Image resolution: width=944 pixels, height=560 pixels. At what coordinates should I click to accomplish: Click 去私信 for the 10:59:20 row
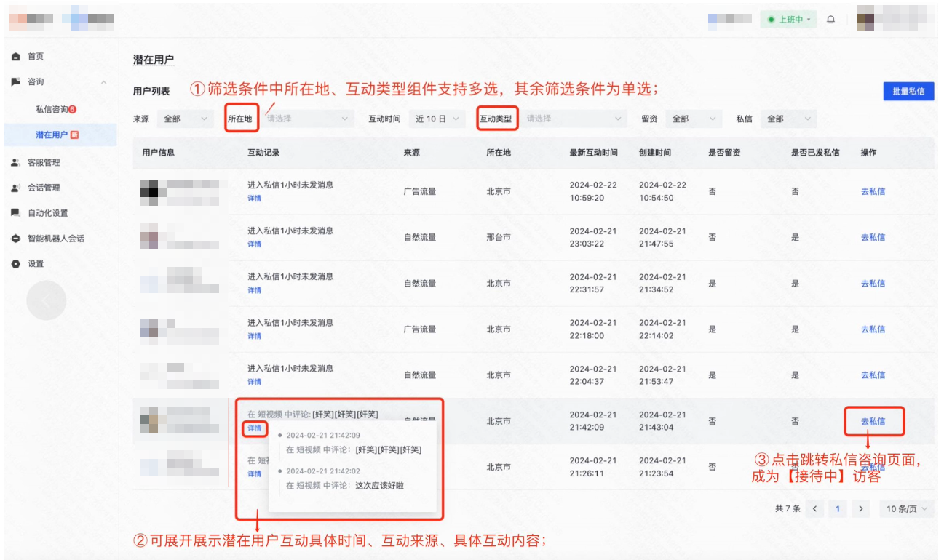(x=873, y=192)
